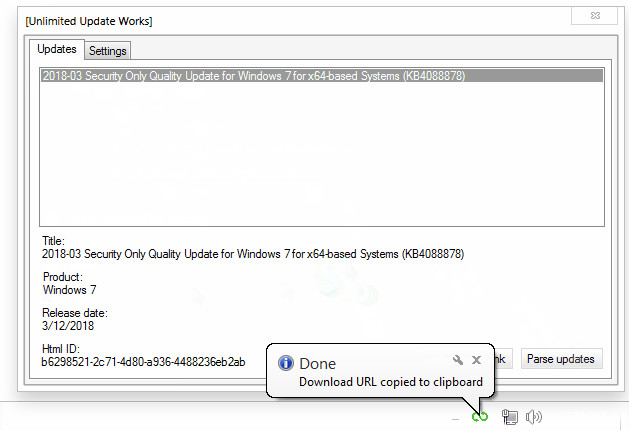Viewport: 629px width, 433px height.
Task: Close the Unlimited Update Works window
Action: [595, 16]
